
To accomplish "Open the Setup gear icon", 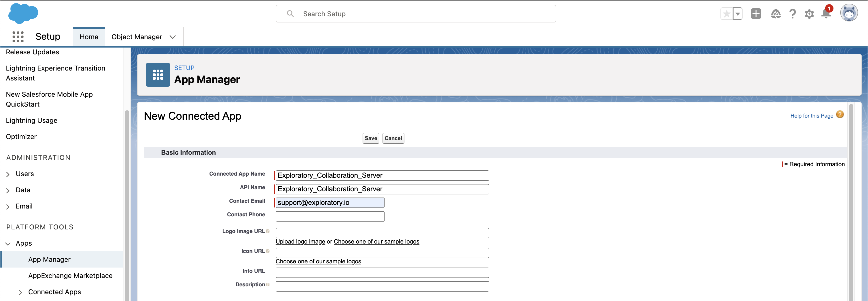I will click(809, 14).
